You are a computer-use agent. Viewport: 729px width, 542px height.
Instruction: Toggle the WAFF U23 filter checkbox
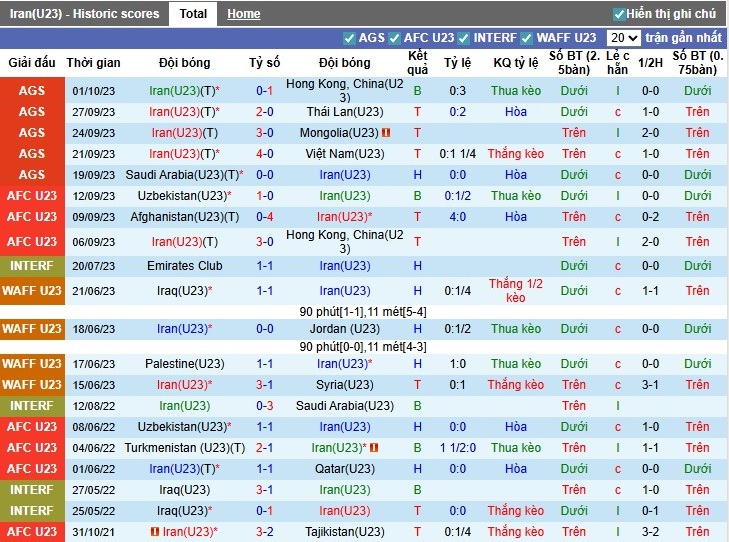click(527, 38)
